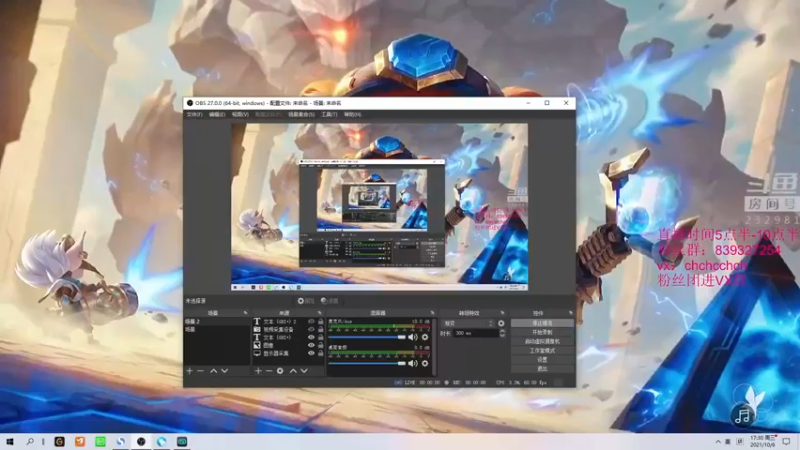The height and width of the screenshot is (450, 800).
Task: Remove the selected source with the minus icon
Action: point(269,371)
